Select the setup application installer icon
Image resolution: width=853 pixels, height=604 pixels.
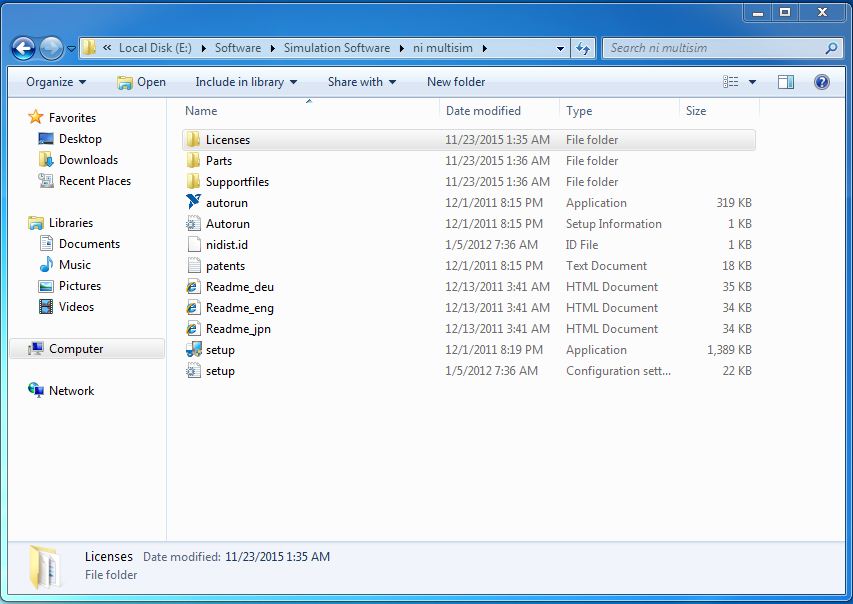coord(193,350)
